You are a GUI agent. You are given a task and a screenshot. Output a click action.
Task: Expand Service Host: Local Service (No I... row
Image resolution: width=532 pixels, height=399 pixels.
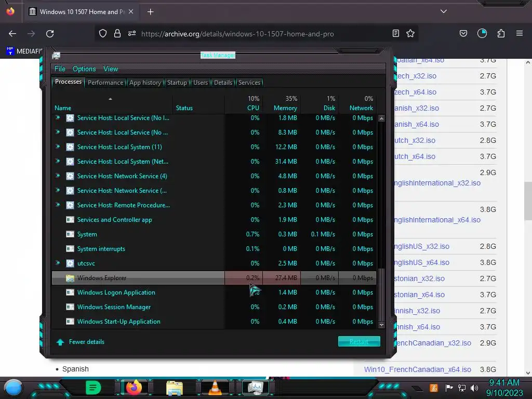(58, 117)
